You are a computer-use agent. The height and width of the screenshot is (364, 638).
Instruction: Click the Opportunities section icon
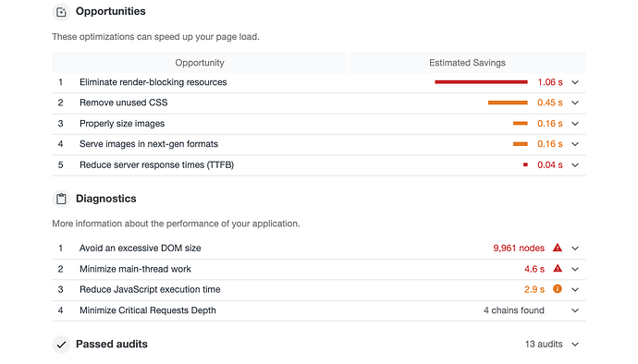click(61, 12)
